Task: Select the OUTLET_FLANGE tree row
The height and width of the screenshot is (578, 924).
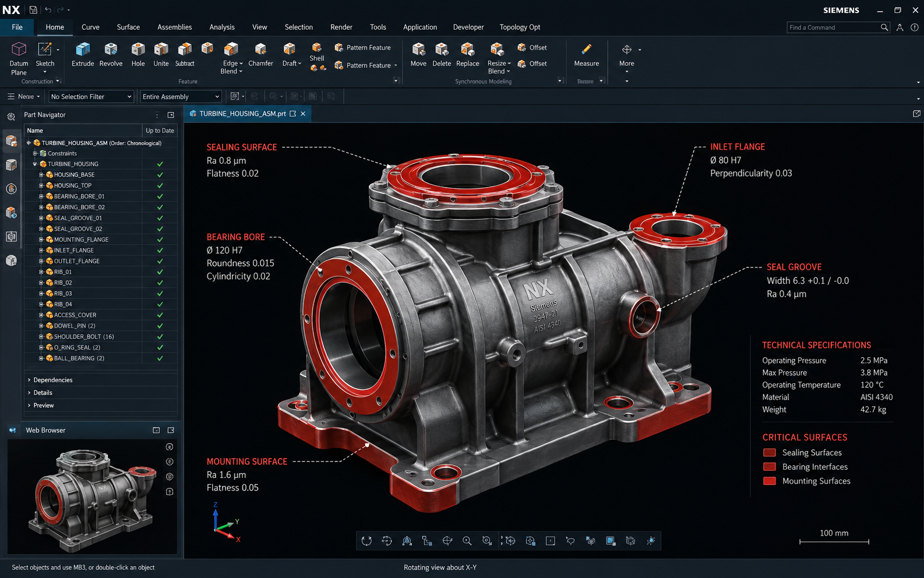Action: 100,261
